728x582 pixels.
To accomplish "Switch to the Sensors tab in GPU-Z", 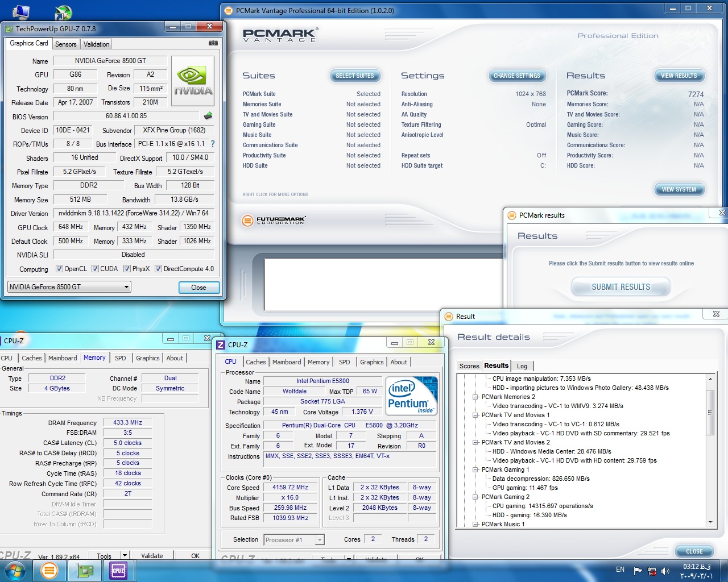I will [65, 44].
